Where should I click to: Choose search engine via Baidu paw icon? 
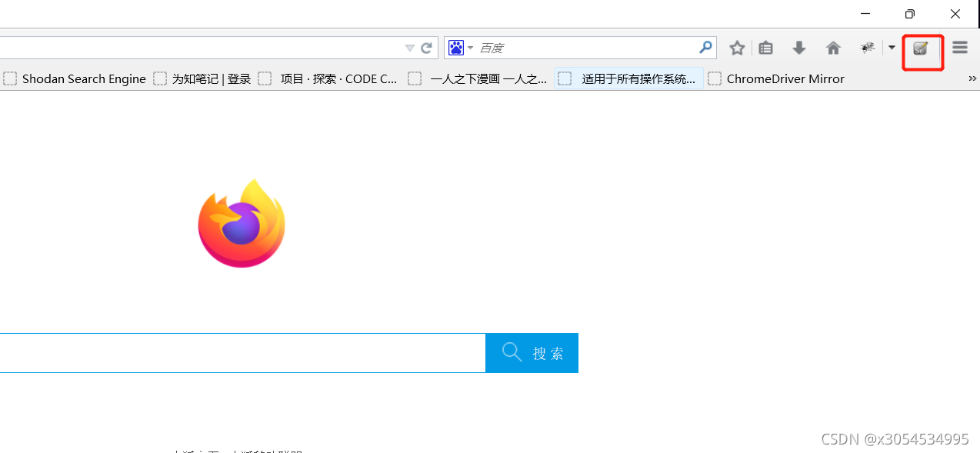pos(456,48)
